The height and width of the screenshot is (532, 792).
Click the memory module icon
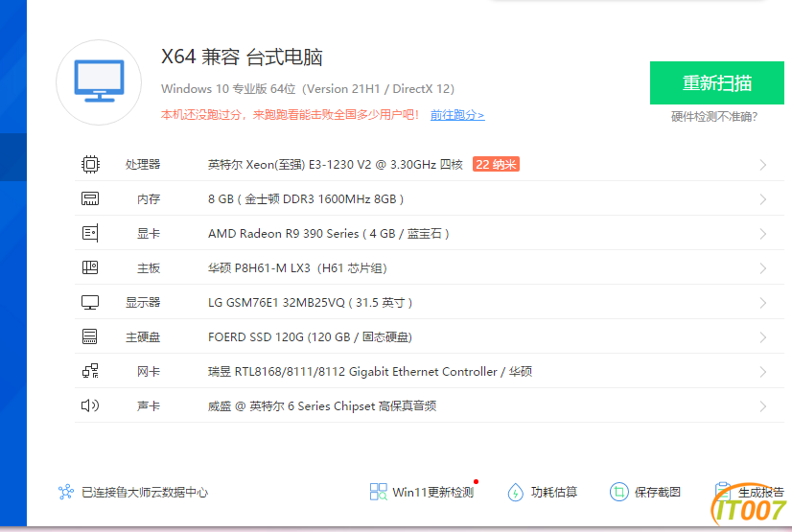point(90,198)
